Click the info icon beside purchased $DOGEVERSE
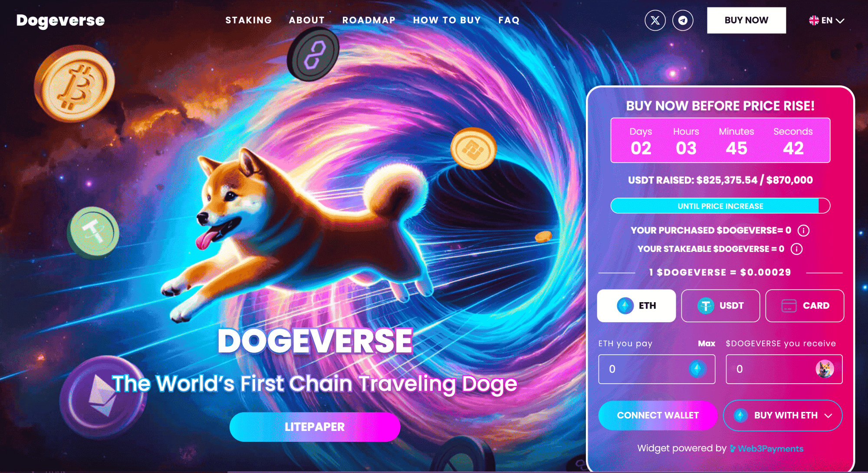 [x=803, y=231]
